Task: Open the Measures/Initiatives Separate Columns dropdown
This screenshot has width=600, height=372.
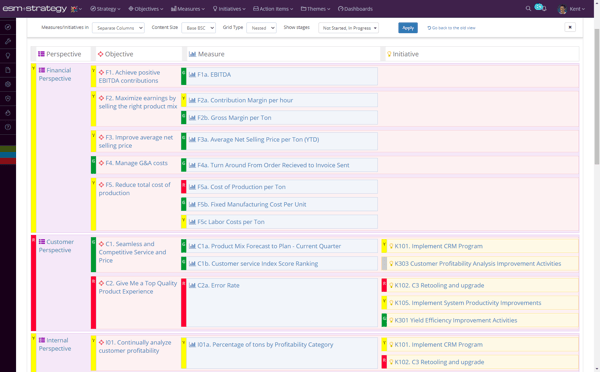Action: click(x=118, y=28)
